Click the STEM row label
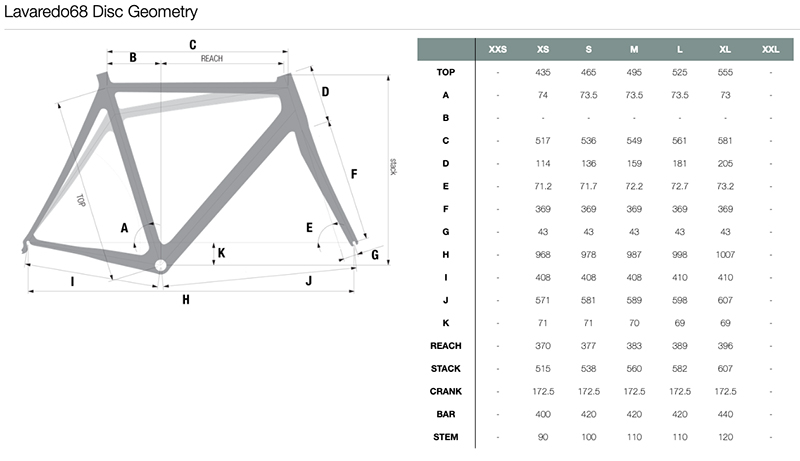This screenshot has height=461, width=800. coord(445,436)
